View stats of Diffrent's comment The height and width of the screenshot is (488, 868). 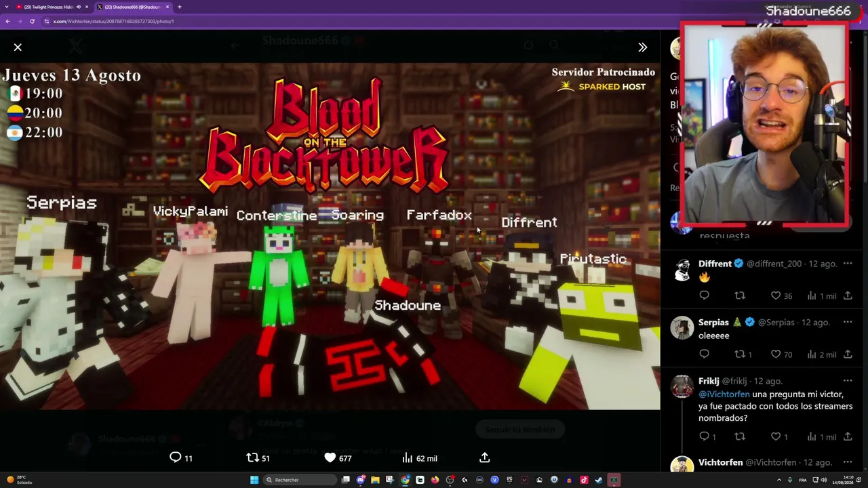[821, 296]
